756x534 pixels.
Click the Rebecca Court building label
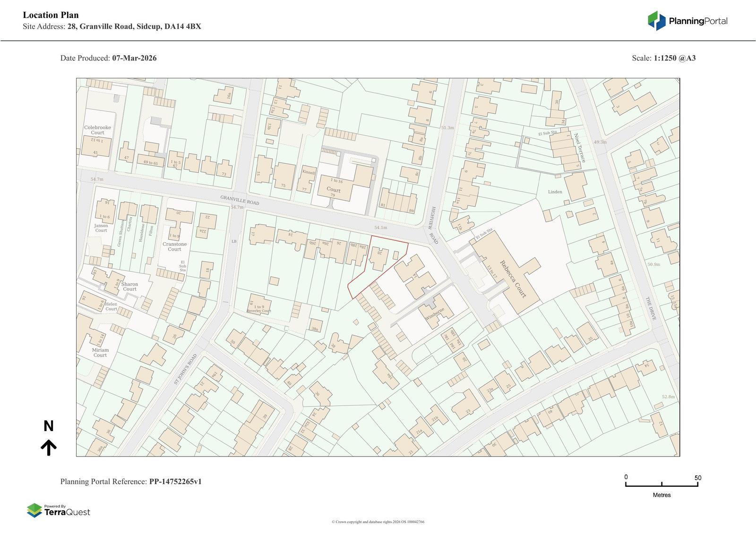tap(512, 279)
